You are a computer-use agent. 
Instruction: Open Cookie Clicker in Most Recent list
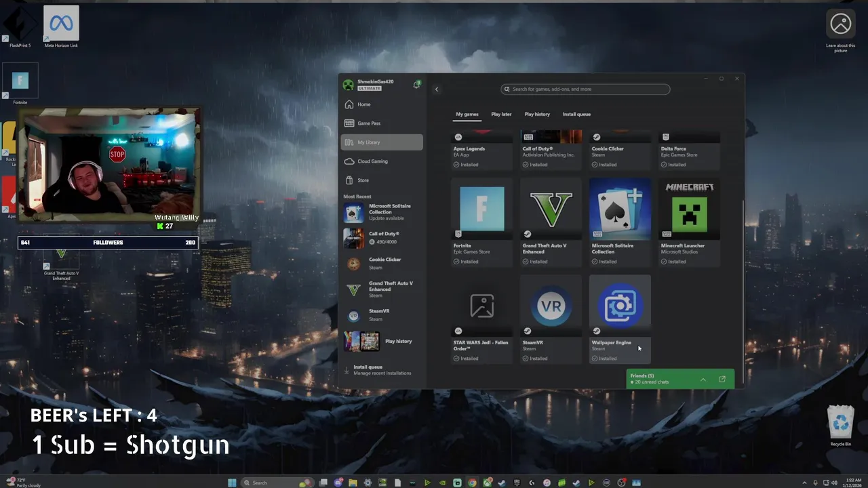click(382, 264)
